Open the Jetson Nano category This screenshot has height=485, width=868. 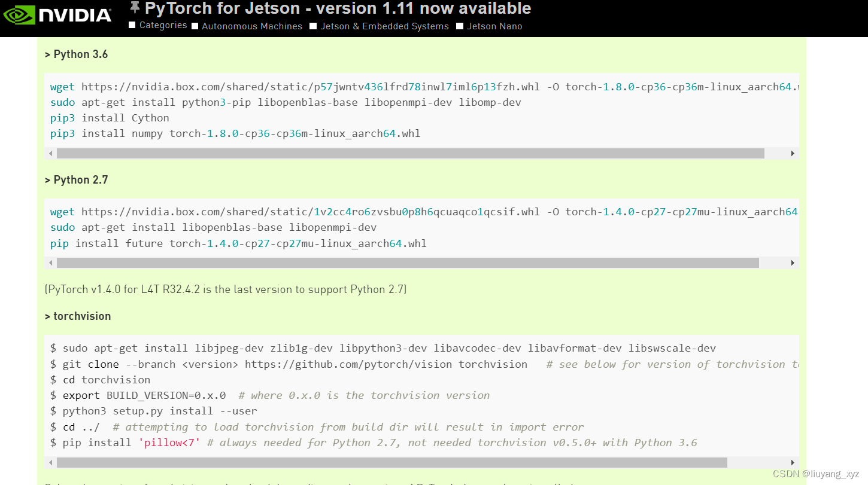pyautogui.click(x=494, y=26)
